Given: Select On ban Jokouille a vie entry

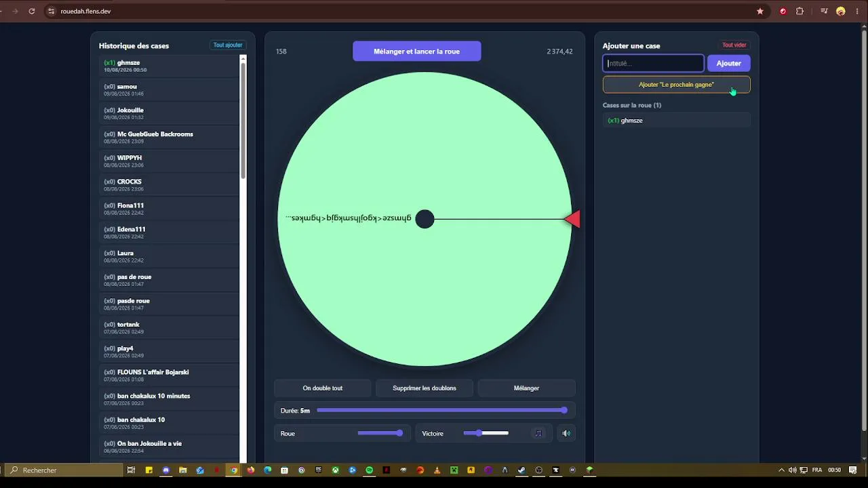Looking at the screenshot, I should (169, 447).
